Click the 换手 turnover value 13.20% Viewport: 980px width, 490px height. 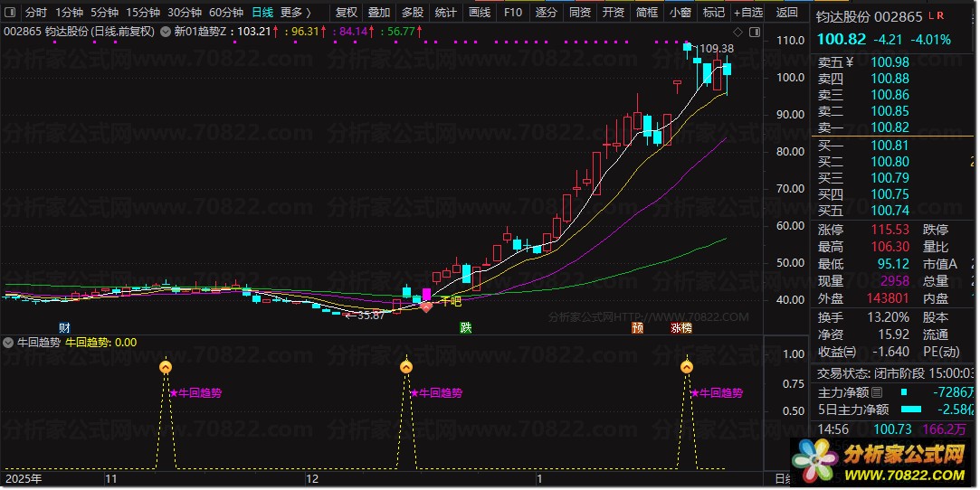888,317
